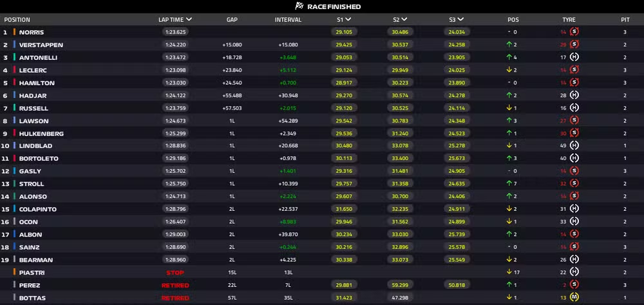This screenshot has height=305, width=644.
Task: Click Piastri's red STOP status
Action: click(x=175, y=273)
